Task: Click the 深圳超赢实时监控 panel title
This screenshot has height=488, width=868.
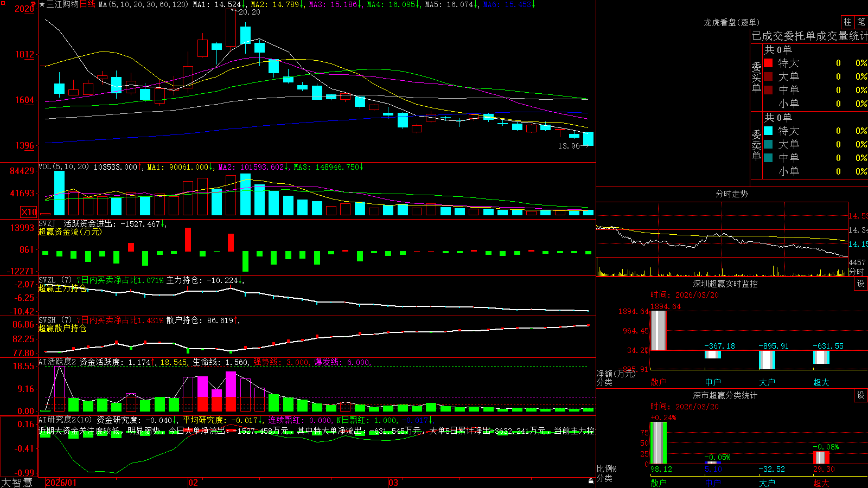Action: click(725, 284)
